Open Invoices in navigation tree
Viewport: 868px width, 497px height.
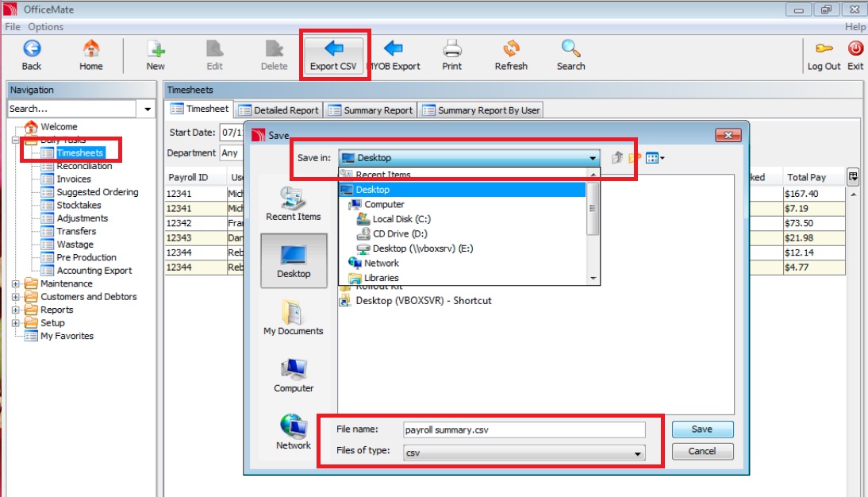[73, 179]
